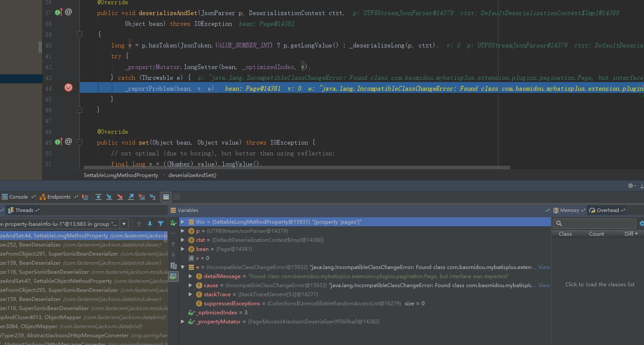Click the Drop Frame icon
The height and width of the screenshot is (345, 644).
tap(142, 197)
